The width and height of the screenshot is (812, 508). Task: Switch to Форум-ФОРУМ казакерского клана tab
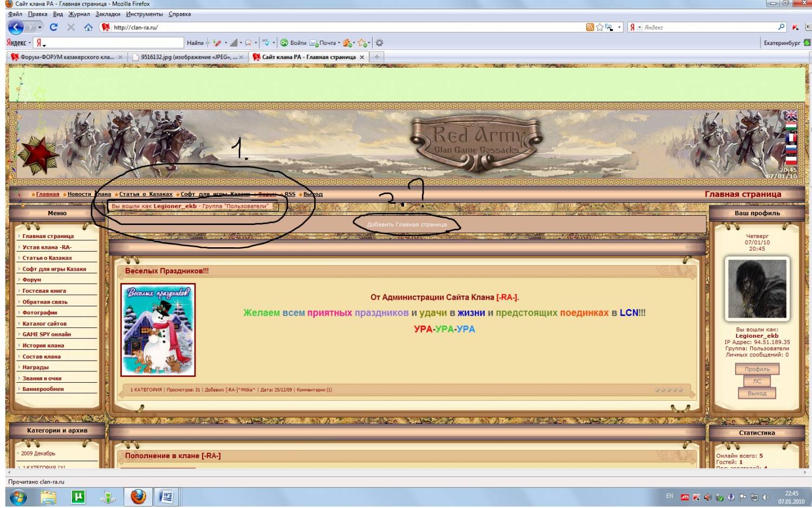(67, 57)
